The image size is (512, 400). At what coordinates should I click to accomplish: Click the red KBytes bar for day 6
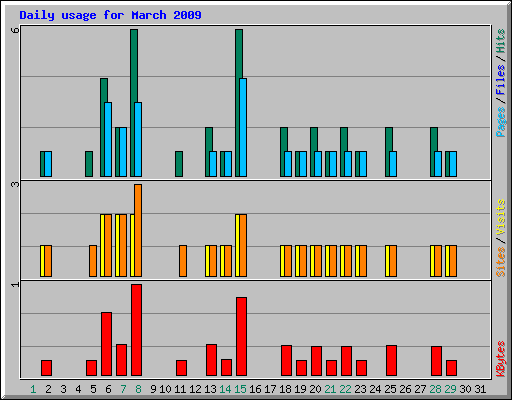(x=106, y=344)
